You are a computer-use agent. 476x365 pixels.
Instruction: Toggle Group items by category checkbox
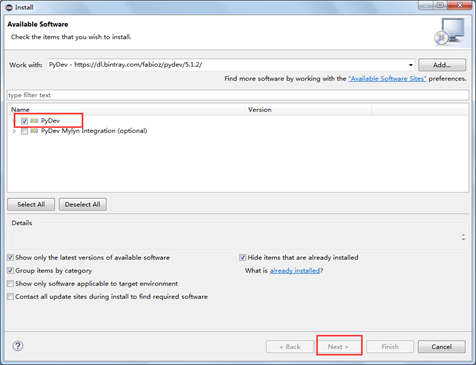(10, 270)
